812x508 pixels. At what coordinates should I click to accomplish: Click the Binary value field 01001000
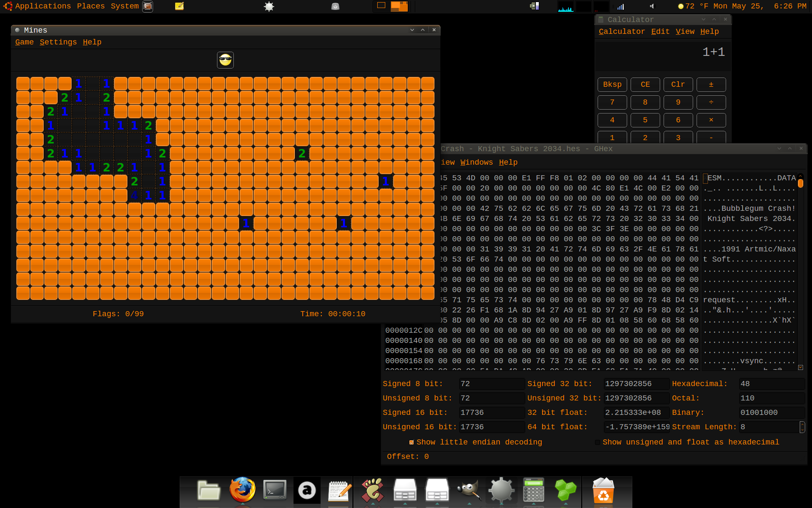(x=772, y=413)
